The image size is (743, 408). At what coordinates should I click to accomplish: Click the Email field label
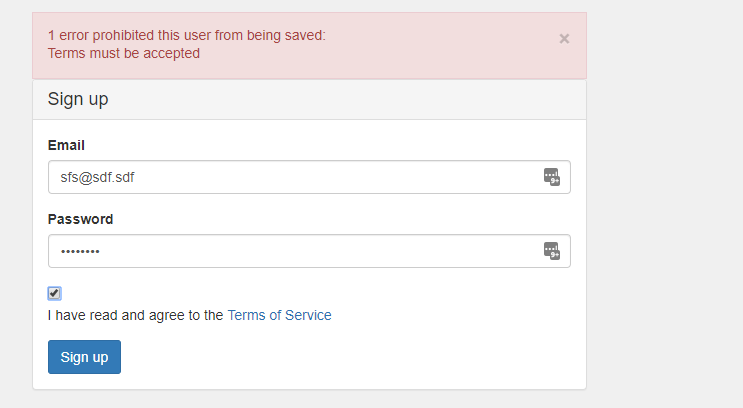pyautogui.click(x=66, y=145)
